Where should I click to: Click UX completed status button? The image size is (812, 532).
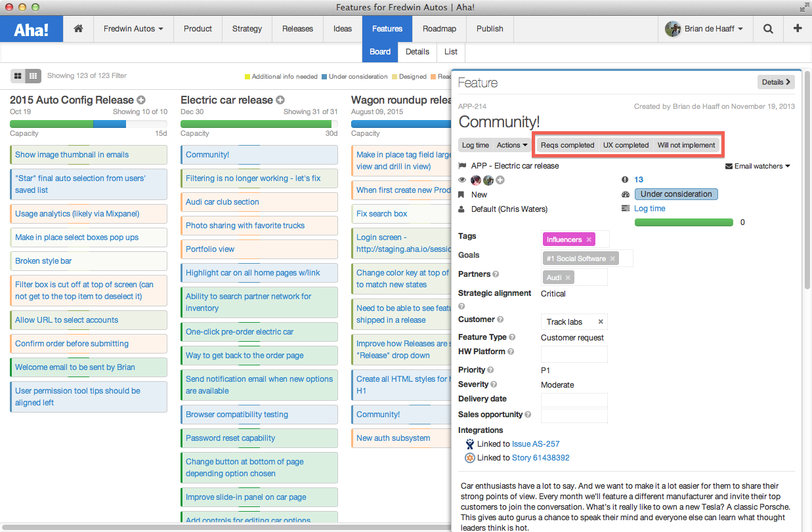click(x=626, y=145)
